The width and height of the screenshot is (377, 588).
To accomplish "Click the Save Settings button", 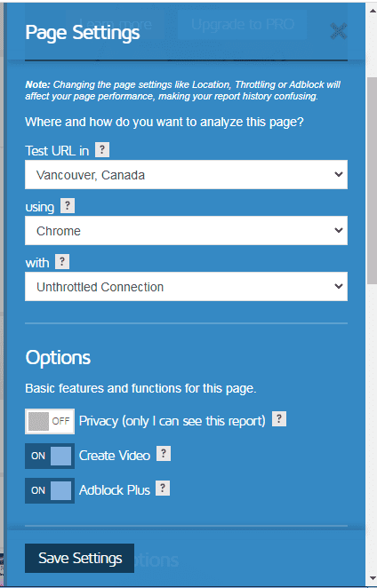I will (80, 558).
